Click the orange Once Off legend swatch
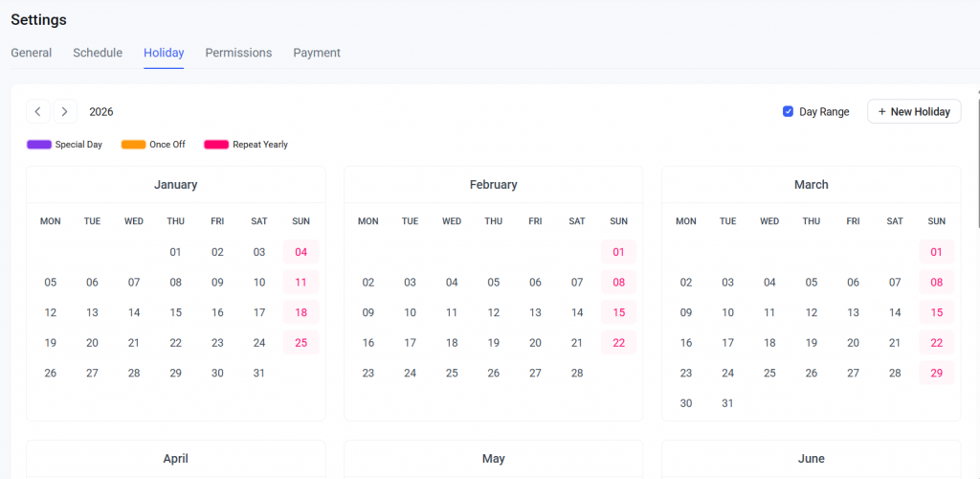 click(133, 145)
